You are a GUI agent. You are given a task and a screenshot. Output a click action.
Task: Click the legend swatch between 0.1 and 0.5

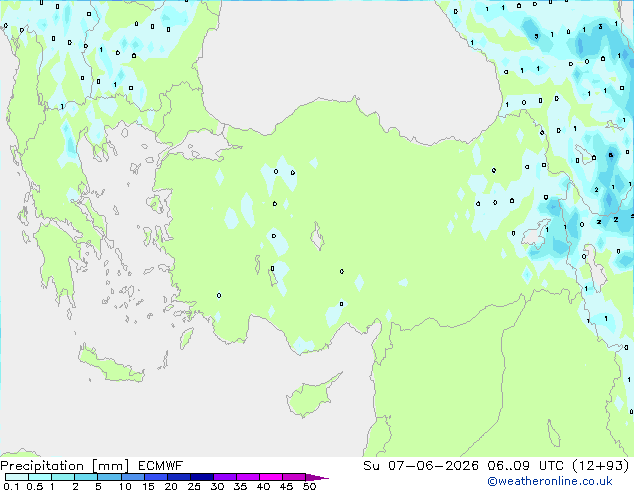tap(17, 477)
